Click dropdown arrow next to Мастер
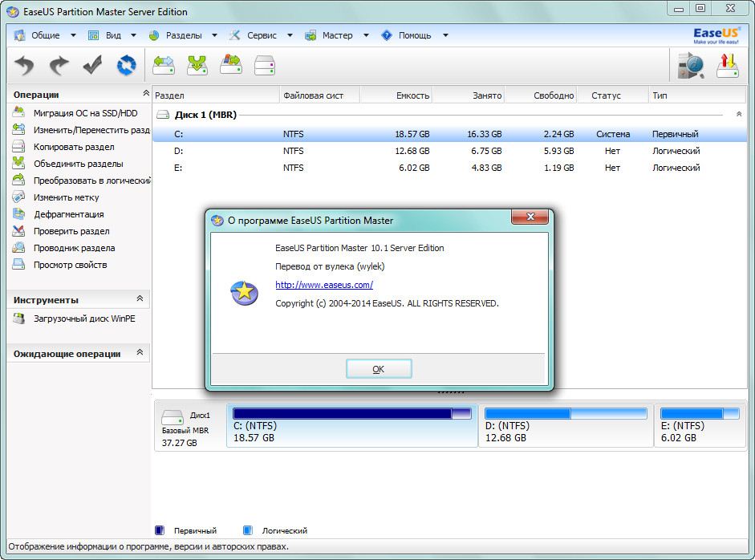755x560 pixels. tap(366, 35)
